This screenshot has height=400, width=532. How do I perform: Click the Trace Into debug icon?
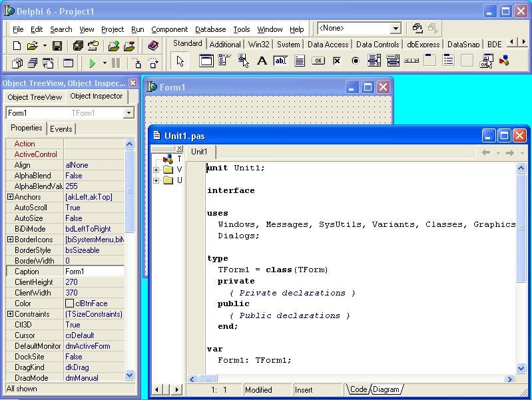137,63
